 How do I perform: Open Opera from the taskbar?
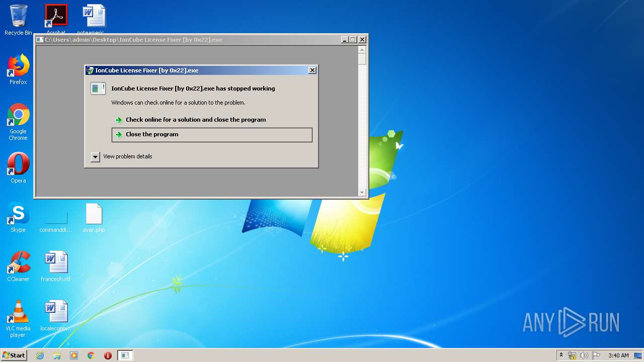pyautogui.click(x=108, y=355)
